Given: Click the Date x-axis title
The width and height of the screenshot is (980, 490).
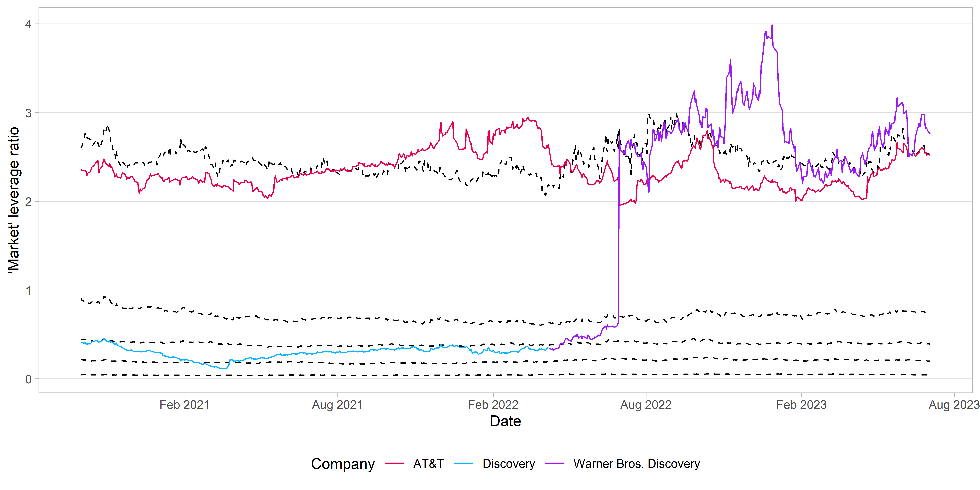Looking at the screenshot, I should coord(505,421).
